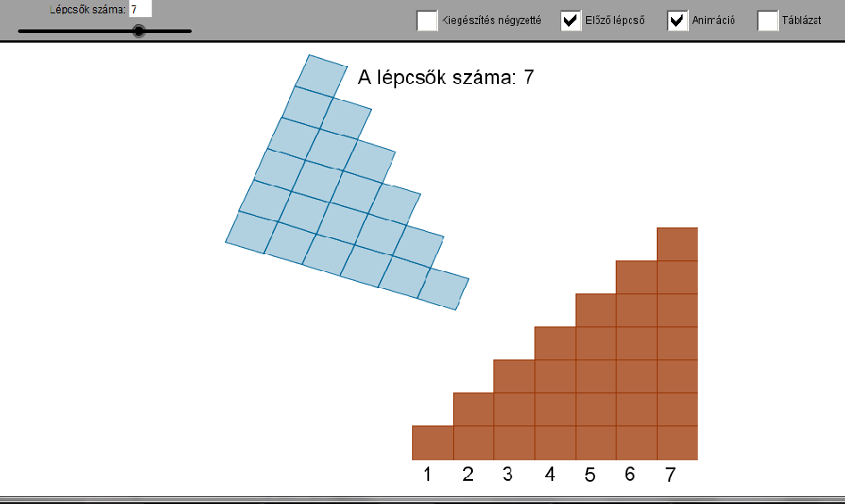
Task: Click the bottom-right blue square of the tilted staircase
Action: click(x=443, y=289)
